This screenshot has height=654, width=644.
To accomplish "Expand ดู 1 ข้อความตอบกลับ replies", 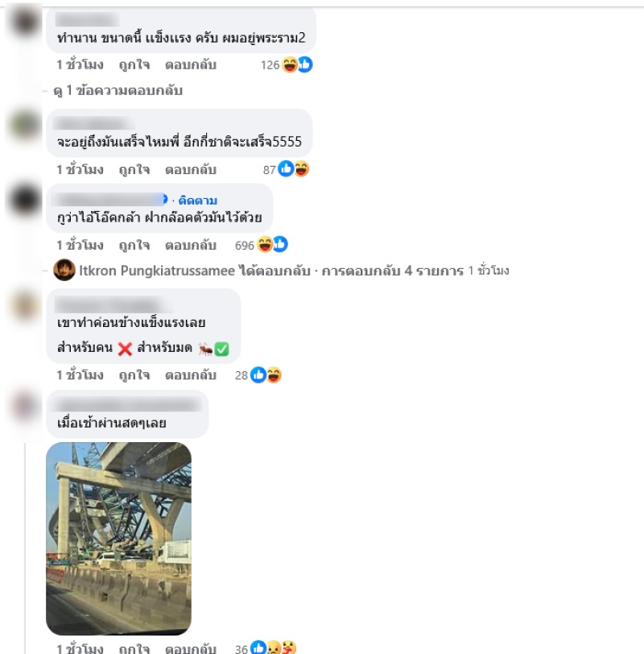I will [x=118, y=90].
